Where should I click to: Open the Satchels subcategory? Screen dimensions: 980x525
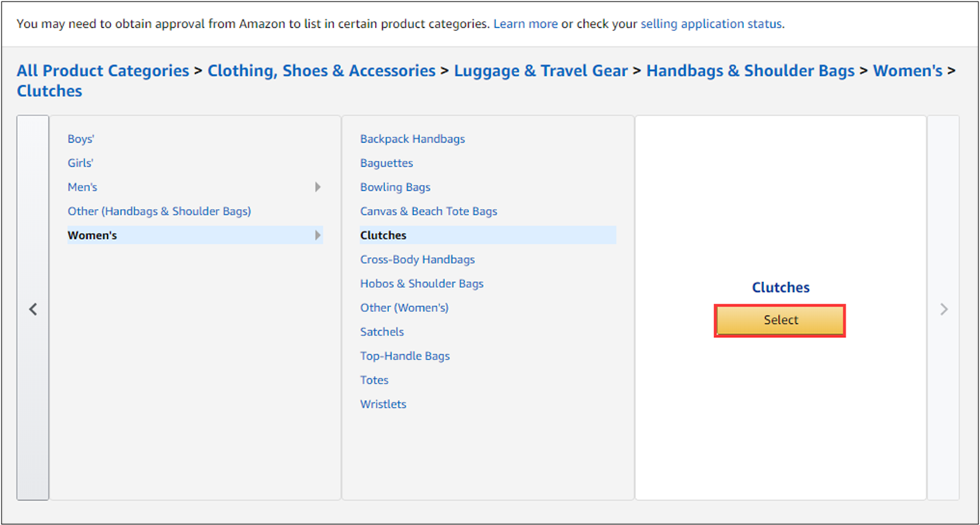[382, 332]
